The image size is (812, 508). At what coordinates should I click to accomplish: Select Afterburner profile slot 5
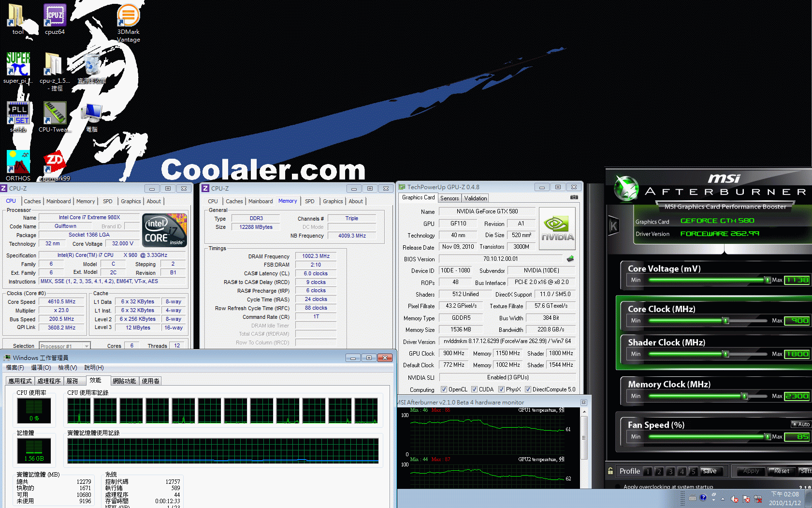[693, 471]
